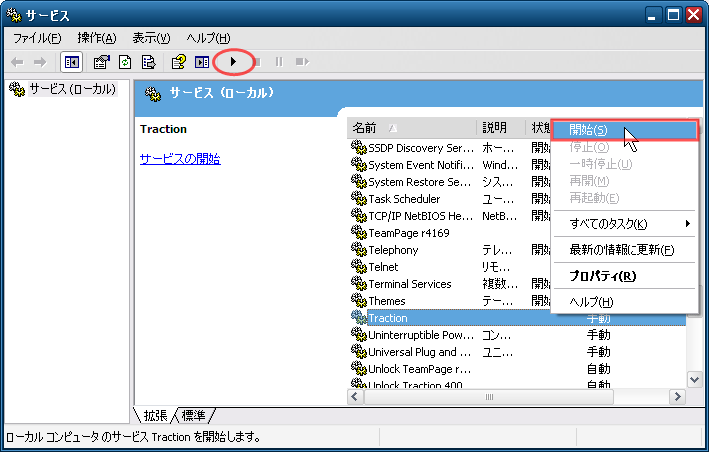The image size is (709, 452).
Task: Open the 表示(V) menu
Action: [151, 38]
